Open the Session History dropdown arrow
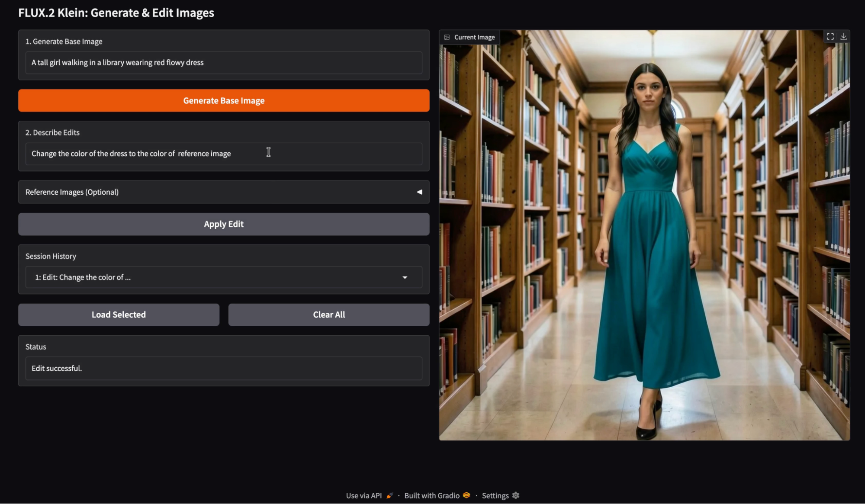865x504 pixels. click(405, 277)
